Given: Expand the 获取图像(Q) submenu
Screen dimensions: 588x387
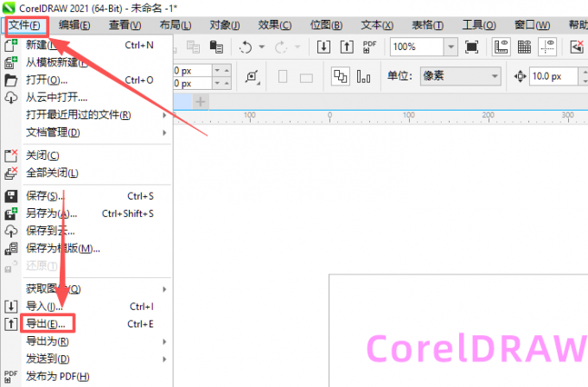Looking at the screenshot, I should tap(88, 289).
